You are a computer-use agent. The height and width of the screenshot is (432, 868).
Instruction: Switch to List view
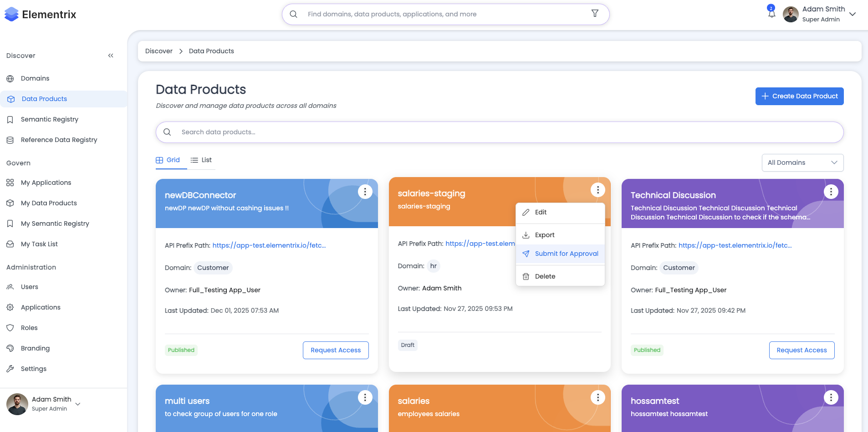[x=201, y=160]
